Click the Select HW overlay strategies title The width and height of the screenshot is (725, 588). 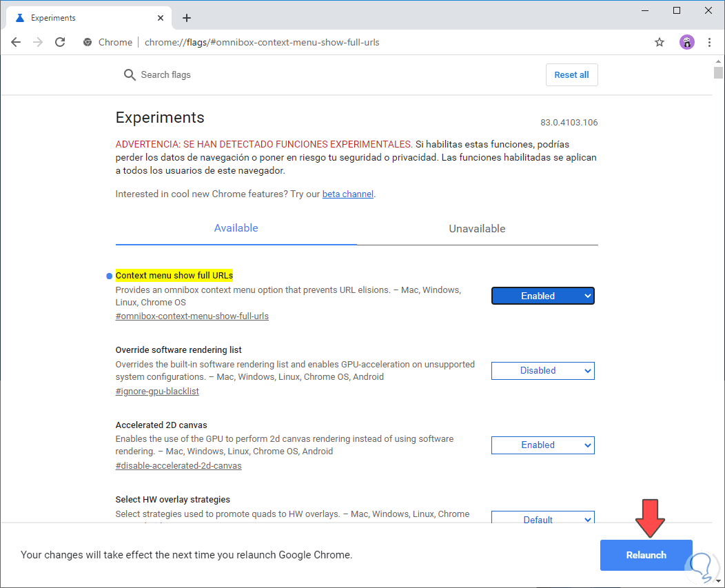[172, 500]
